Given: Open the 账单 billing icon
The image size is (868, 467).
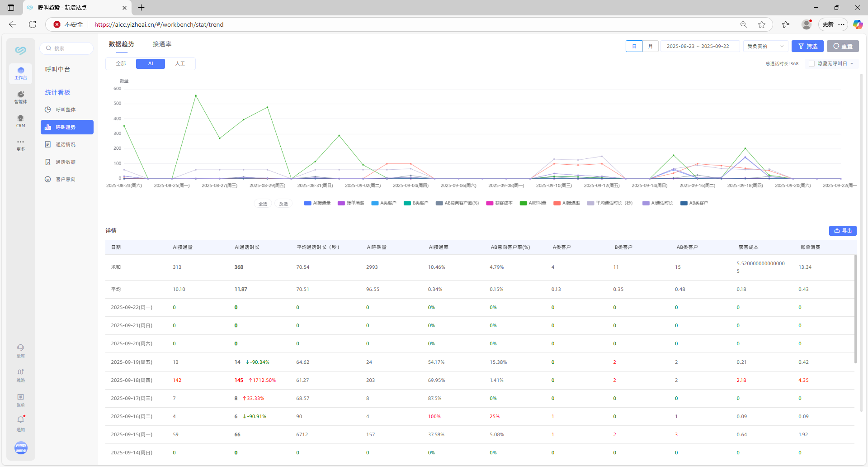Looking at the screenshot, I should (x=20, y=400).
